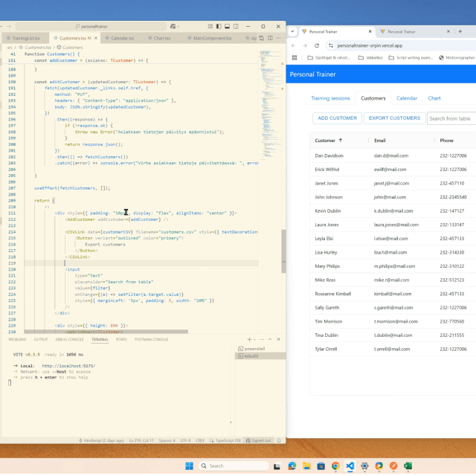Click the browser back arrow
The width and height of the screenshot is (476, 476).
294,45
